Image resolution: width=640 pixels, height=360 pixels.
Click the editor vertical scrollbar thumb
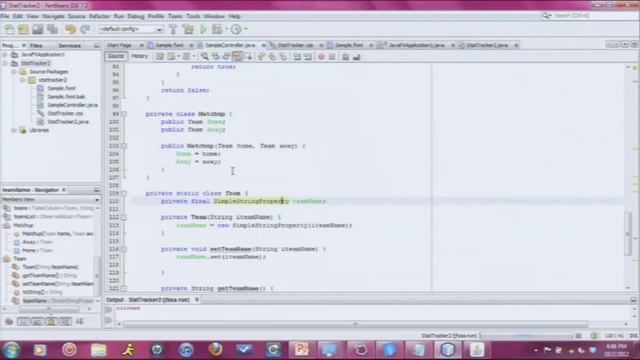click(628, 233)
